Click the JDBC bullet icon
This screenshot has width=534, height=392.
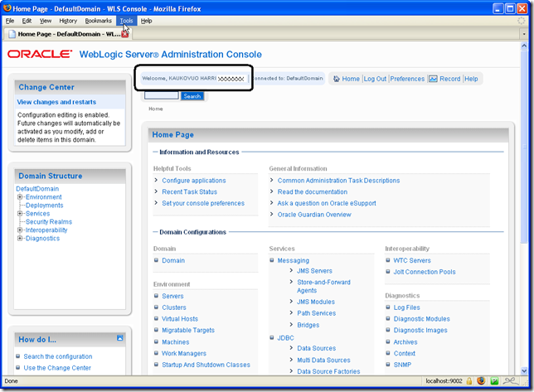[272, 337]
